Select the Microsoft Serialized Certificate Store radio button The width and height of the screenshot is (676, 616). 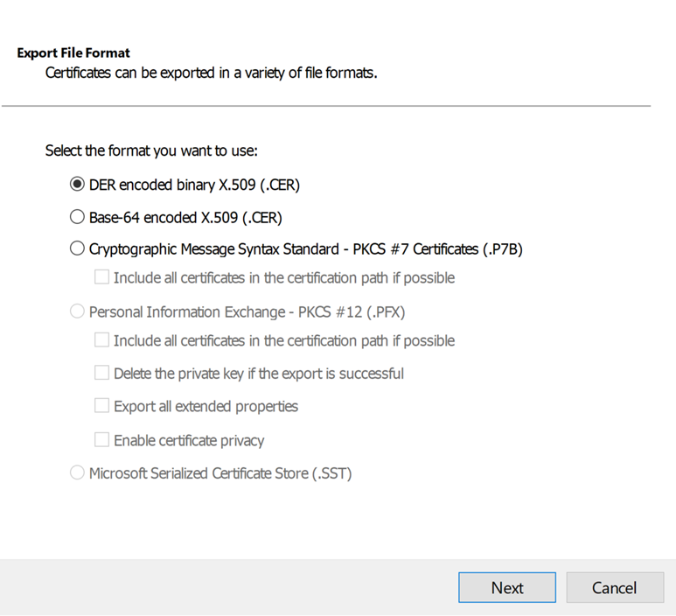(x=77, y=473)
